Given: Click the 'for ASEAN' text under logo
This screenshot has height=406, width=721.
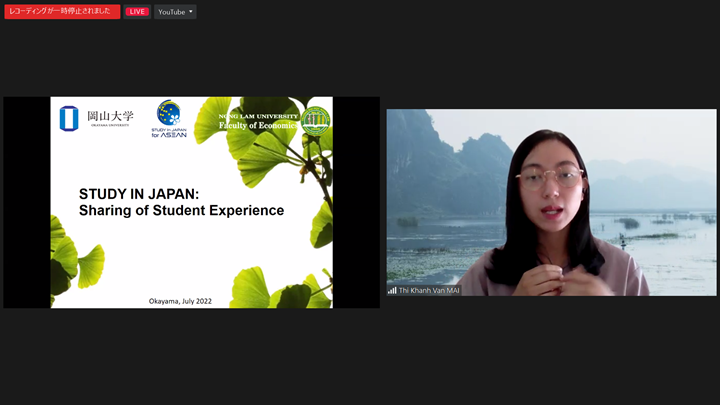Looking at the screenshot, I should coord(169,134).
